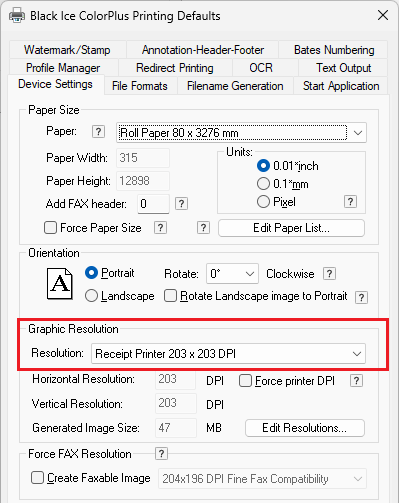Go to the Bates Numbering tab

click(x=334, y=50)
